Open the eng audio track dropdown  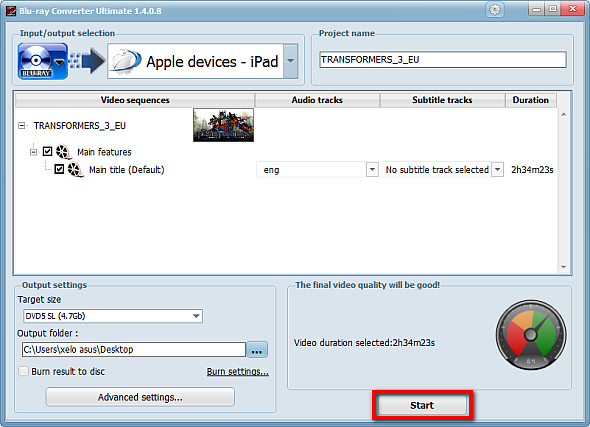pyautogui.click(x=372, y=170)
